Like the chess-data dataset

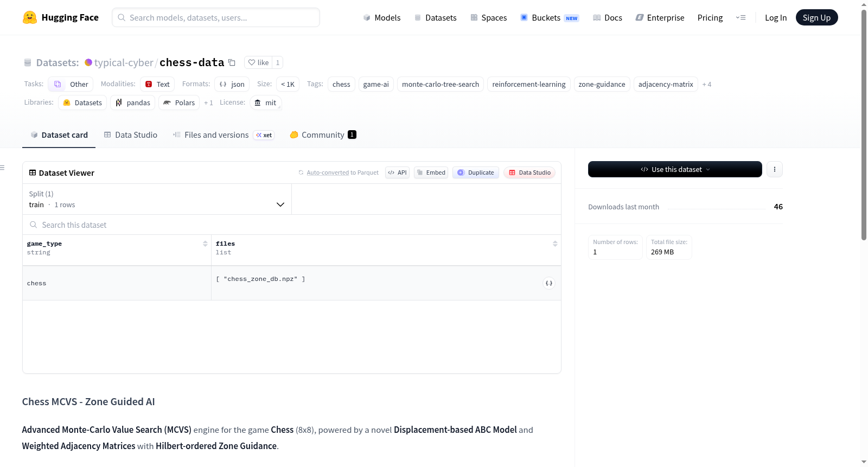(x=258, y=62)
